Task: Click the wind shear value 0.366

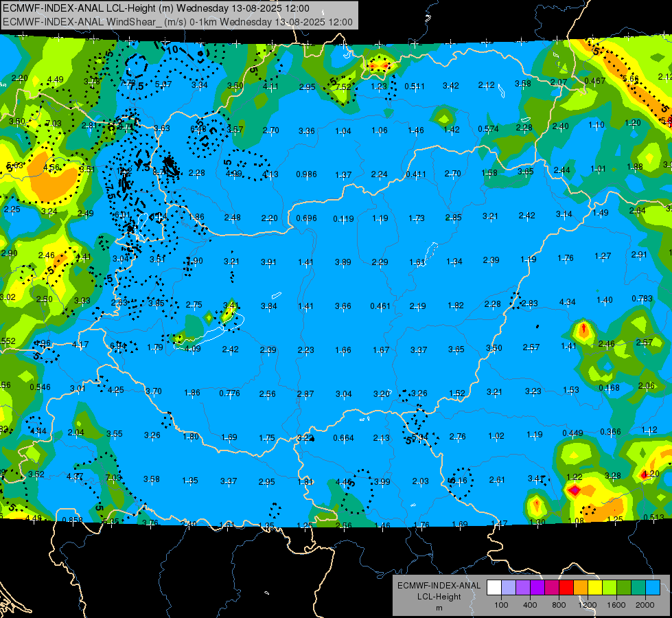Action: tap(610, 431)
